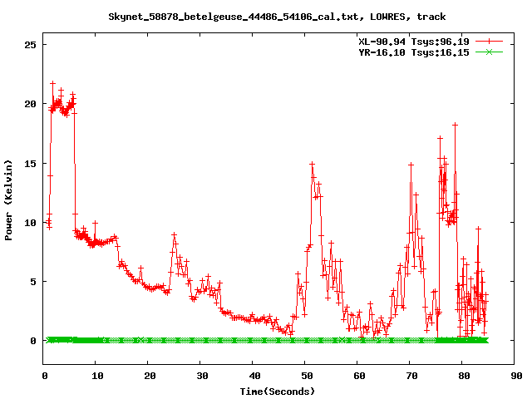Select the YR-16.10 Tsys:16.15 legend label
This screenshot has height=399, width=532.
[x=414, y=52]
